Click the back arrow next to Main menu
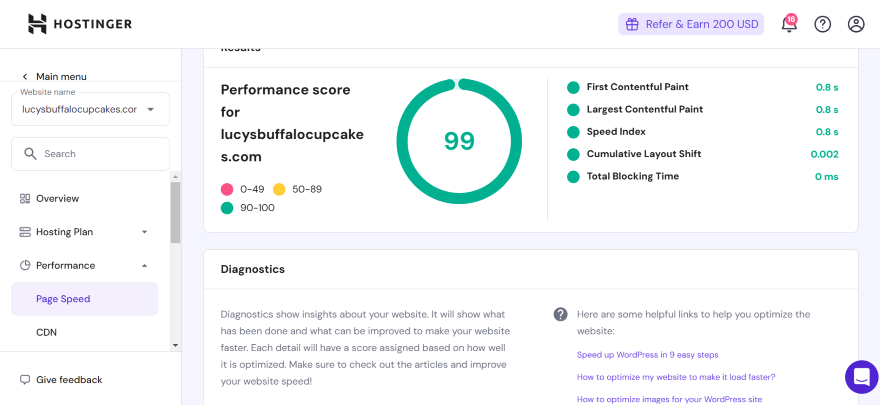The image size is (880, 405). 25,77
